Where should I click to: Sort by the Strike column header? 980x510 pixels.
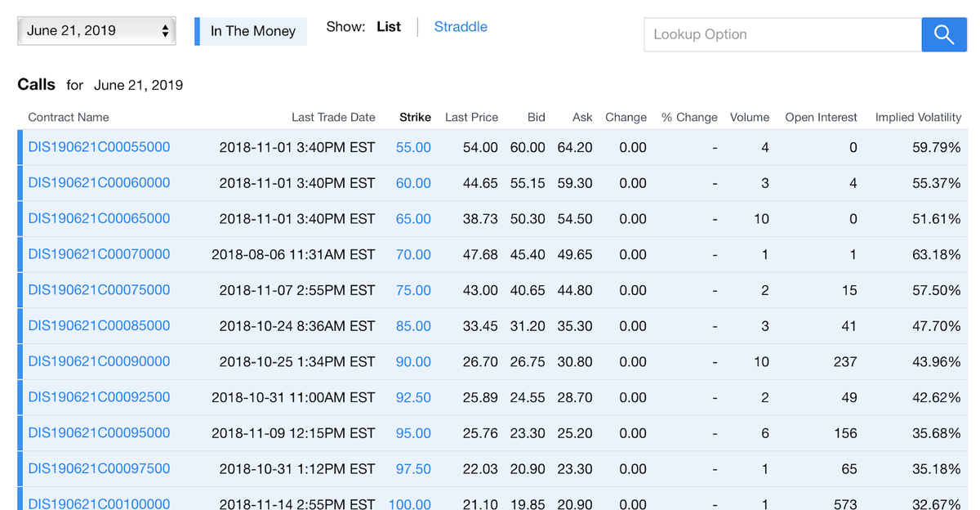(x=415, y=117)
